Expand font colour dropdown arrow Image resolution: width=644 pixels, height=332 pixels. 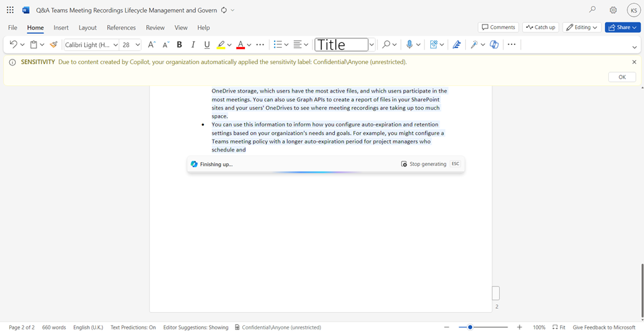(249, 44)
